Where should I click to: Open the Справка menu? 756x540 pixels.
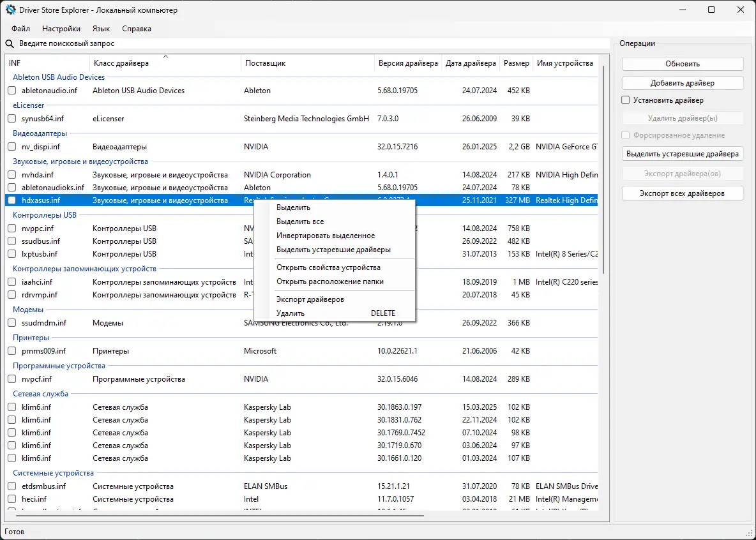point(137,29)
